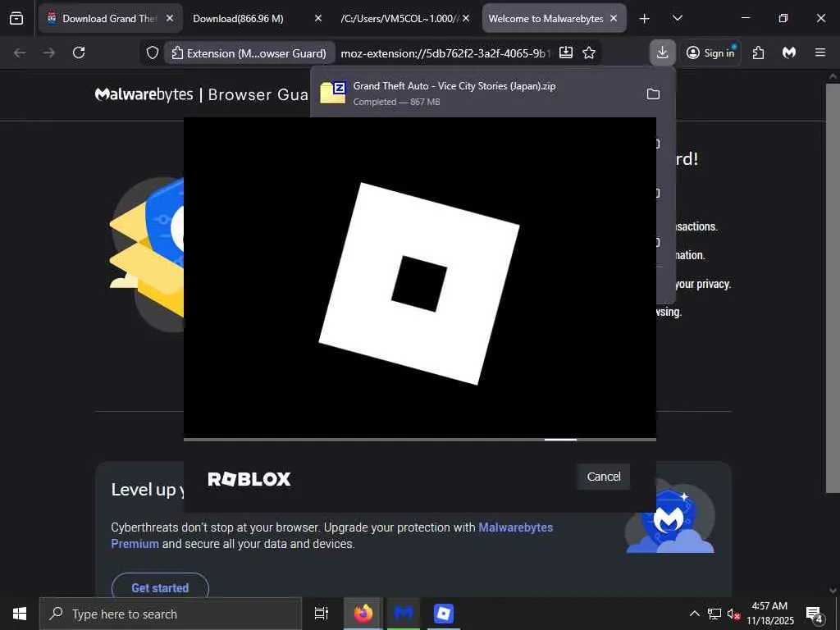
Task: Go forward to the next page
Action: pyautogui.click(x=48, y=52)
